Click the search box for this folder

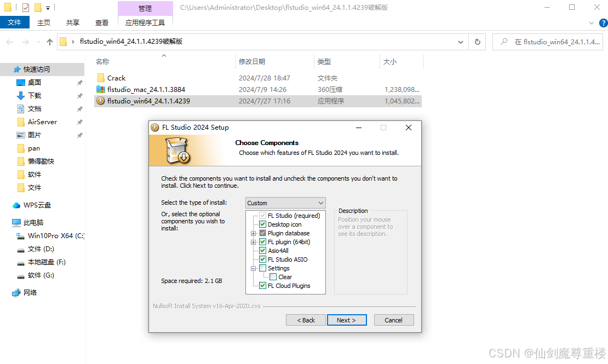548,42
